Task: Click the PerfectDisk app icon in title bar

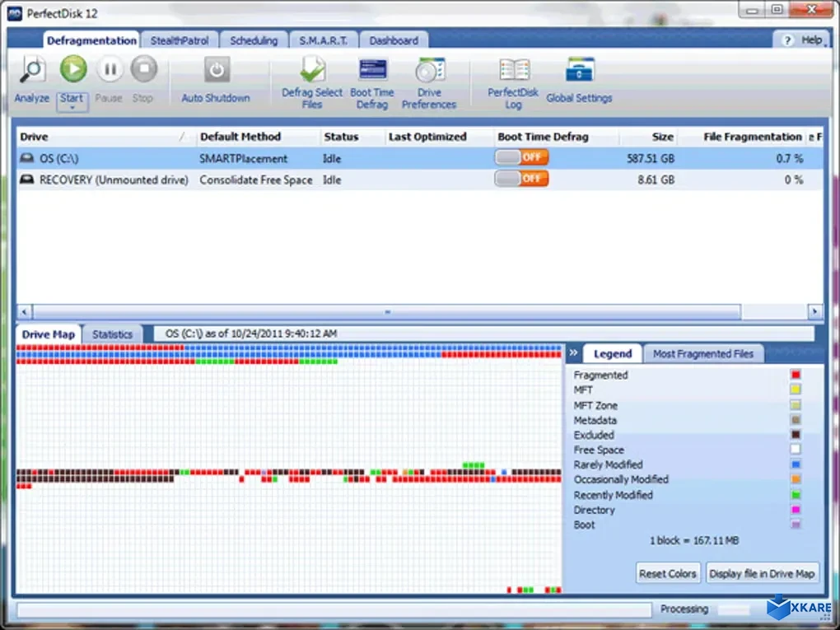Action: [15, 13]
